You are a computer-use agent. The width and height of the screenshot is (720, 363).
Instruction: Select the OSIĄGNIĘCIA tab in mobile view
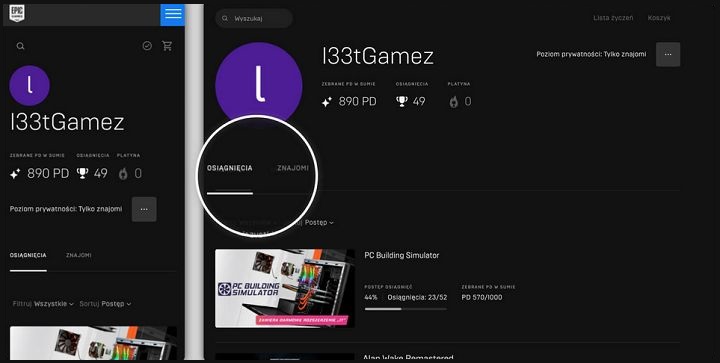coord(28,255)
